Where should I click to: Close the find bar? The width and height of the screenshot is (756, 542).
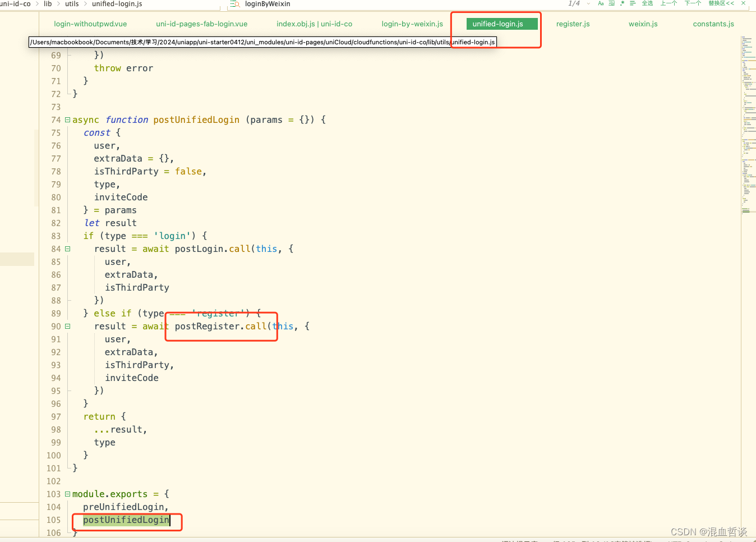(x=744, y=3)
